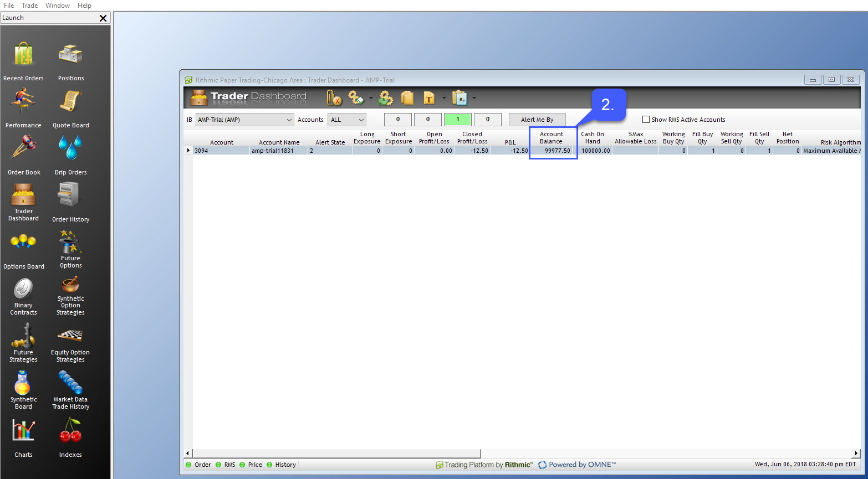
Task: Click the Closed Profit/Loss column header
Action: click(472, 138)
